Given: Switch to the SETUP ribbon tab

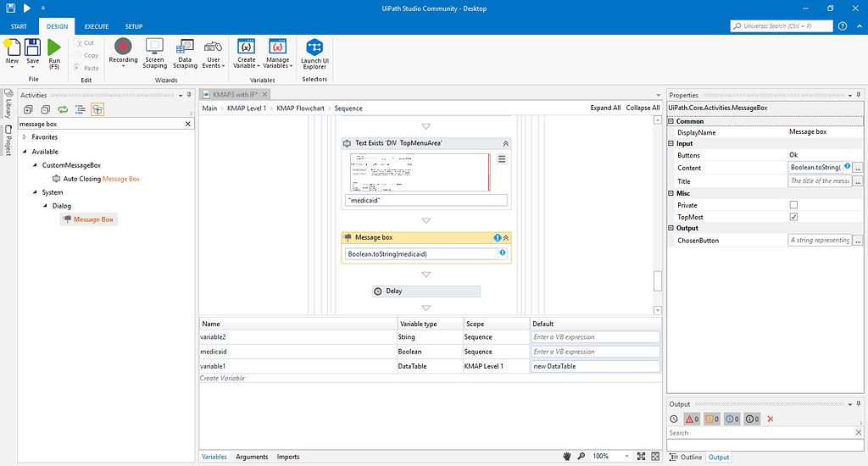Looking at the screenshot, I should 133,26.
